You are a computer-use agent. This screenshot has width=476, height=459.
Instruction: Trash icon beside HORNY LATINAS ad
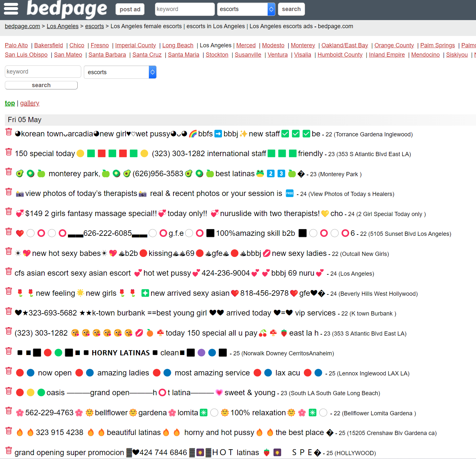pyautogui.click(x=9, y=351)
